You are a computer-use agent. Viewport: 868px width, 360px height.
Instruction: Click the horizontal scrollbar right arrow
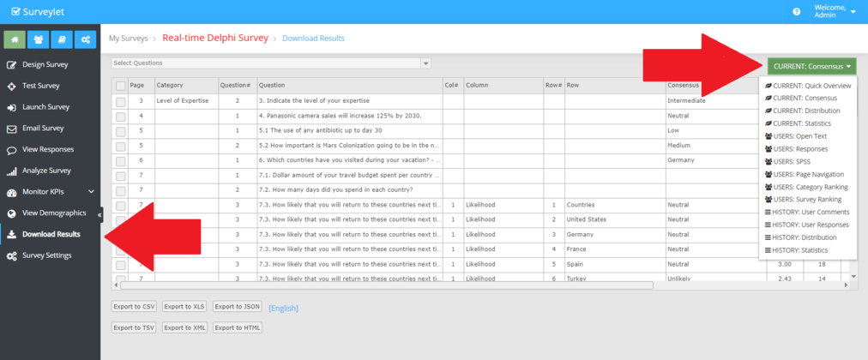click(846, 285)
